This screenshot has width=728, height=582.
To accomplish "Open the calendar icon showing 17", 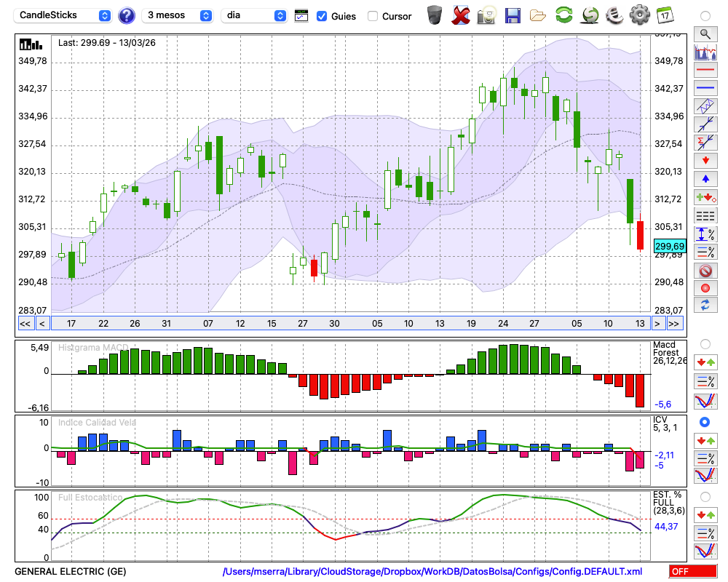I will pos(665,15).
